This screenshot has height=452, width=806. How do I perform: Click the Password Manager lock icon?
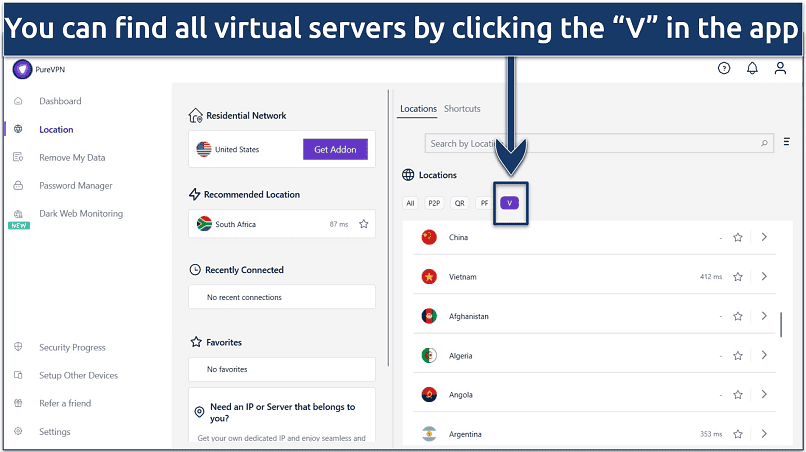click(x=19, y=185)
